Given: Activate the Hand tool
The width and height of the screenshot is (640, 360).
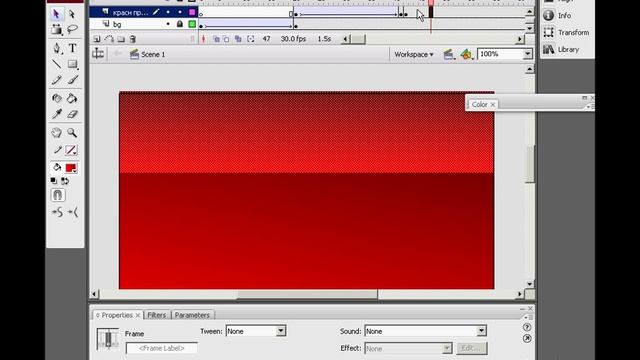Looking at the screenshot, I should coord(56,132).
